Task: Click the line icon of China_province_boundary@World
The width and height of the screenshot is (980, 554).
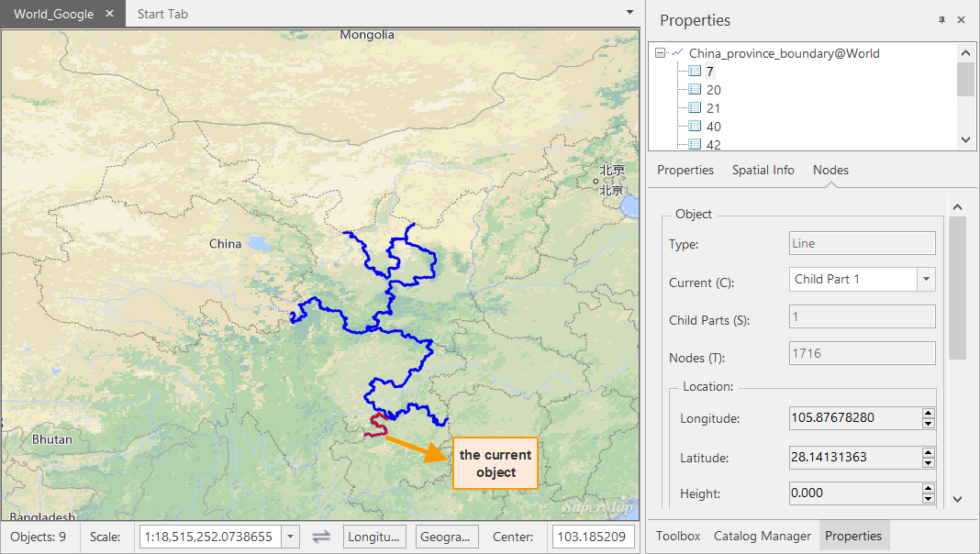Action: [x=677, y=53]
